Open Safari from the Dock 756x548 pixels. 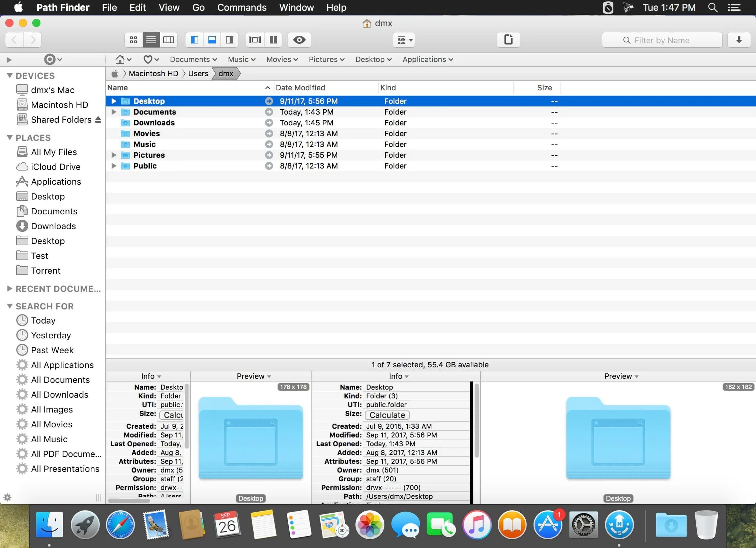(120, 525)
